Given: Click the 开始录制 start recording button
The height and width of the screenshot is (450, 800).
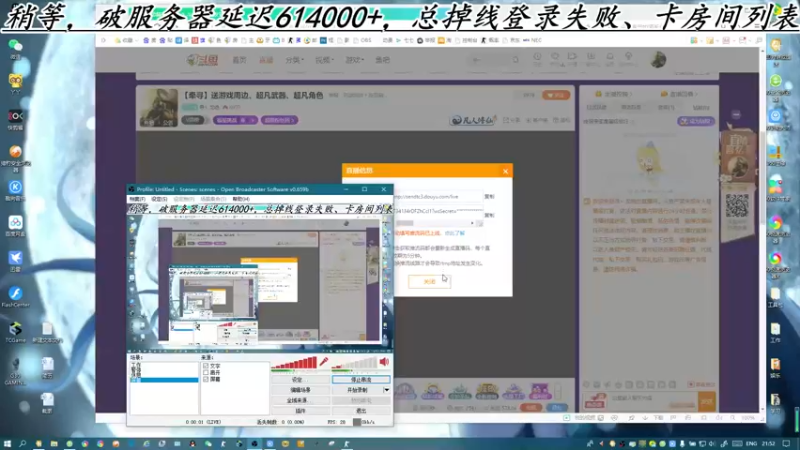Looking at the screenshot, I should tap(357, 390).
